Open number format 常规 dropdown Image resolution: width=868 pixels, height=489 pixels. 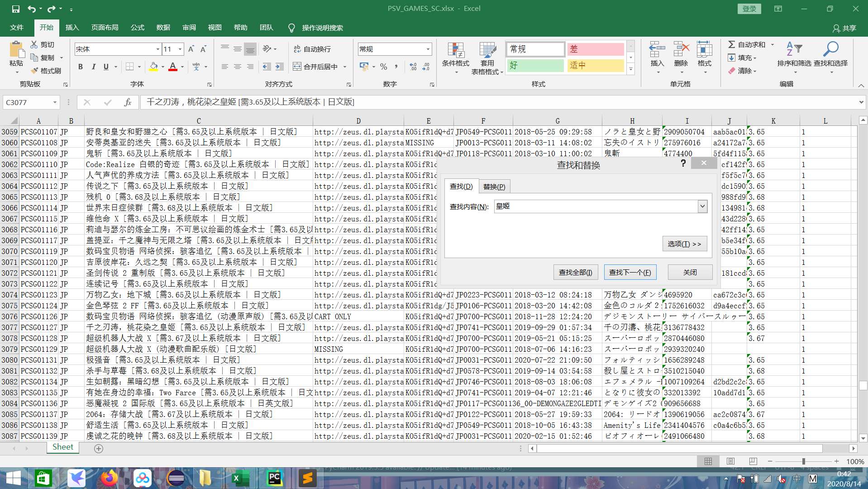pyautogui.click(x=428, y=49)
